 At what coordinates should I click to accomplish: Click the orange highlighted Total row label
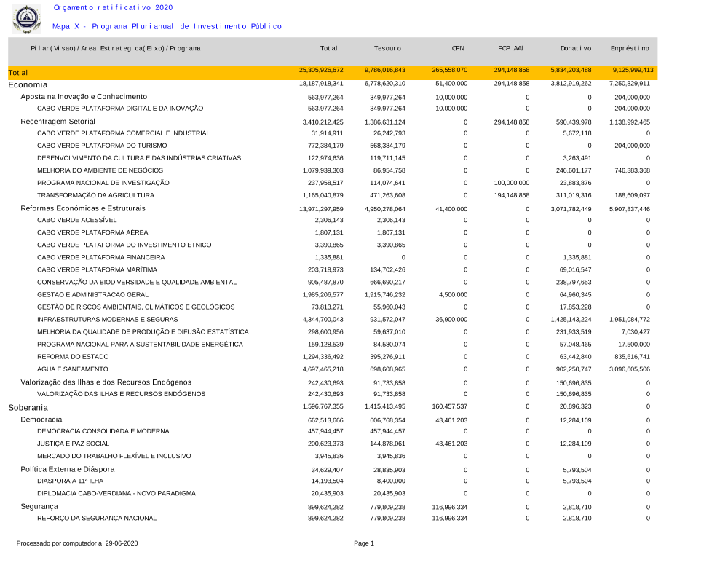pos(18,73)
